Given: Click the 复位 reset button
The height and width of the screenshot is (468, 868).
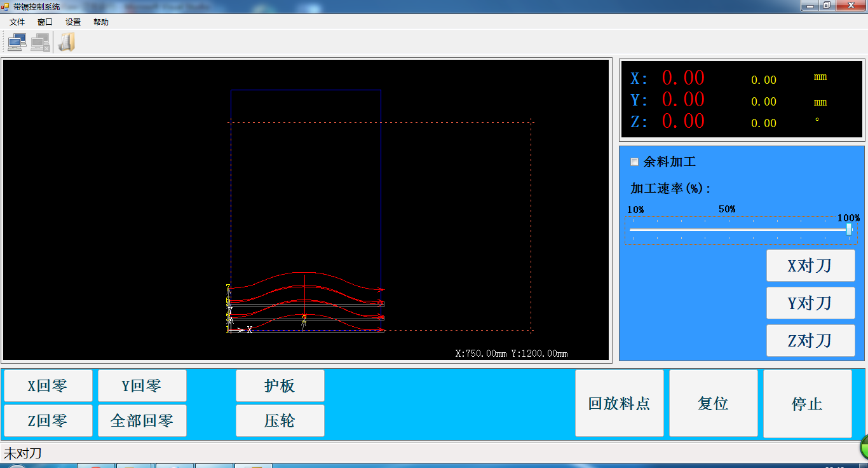Looking at the screenshot, I should coord(713,404).
